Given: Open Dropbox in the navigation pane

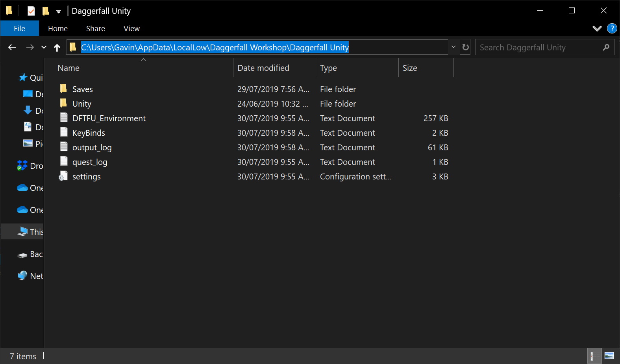Looking at the screenshot, I should 30,166.
